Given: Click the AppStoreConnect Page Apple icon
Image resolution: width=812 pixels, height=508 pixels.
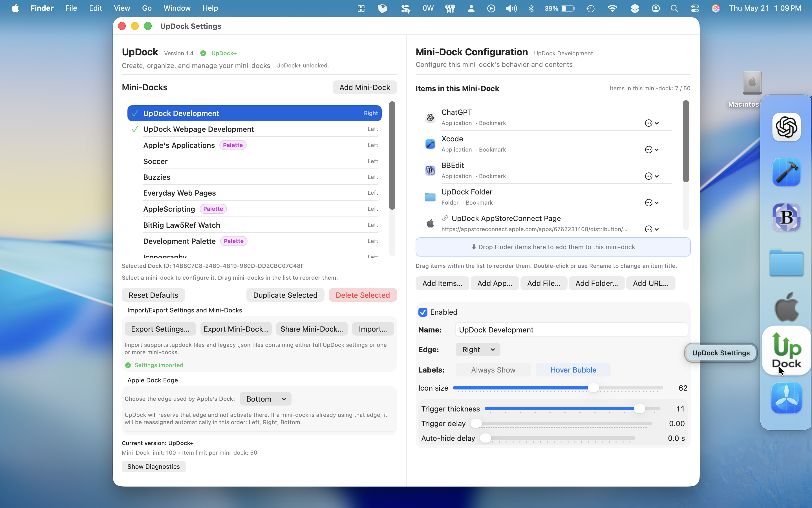Looking at the screenshot, I should click(x=430, y=224).
